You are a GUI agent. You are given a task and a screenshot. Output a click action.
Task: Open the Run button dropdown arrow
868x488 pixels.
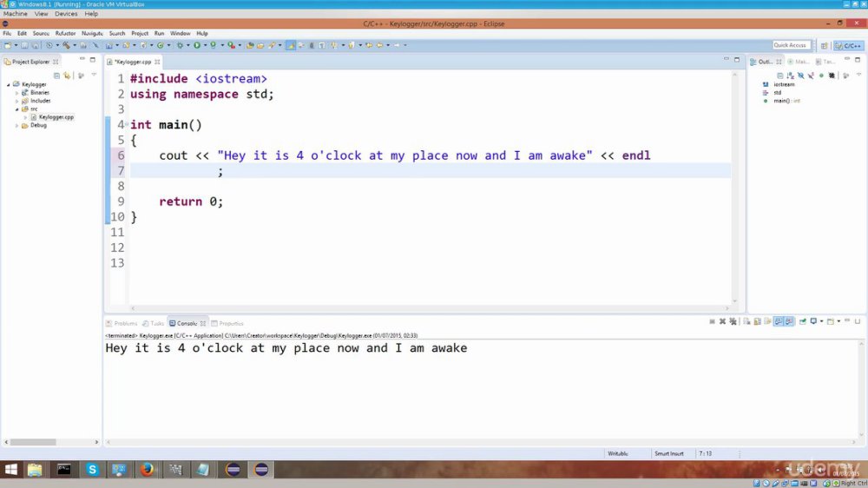pos(206,45)
